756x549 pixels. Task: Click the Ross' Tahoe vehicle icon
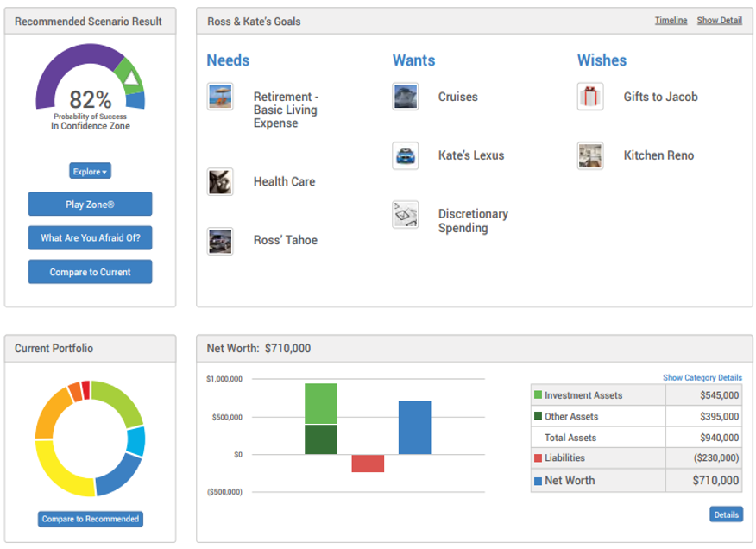[220, 241]
